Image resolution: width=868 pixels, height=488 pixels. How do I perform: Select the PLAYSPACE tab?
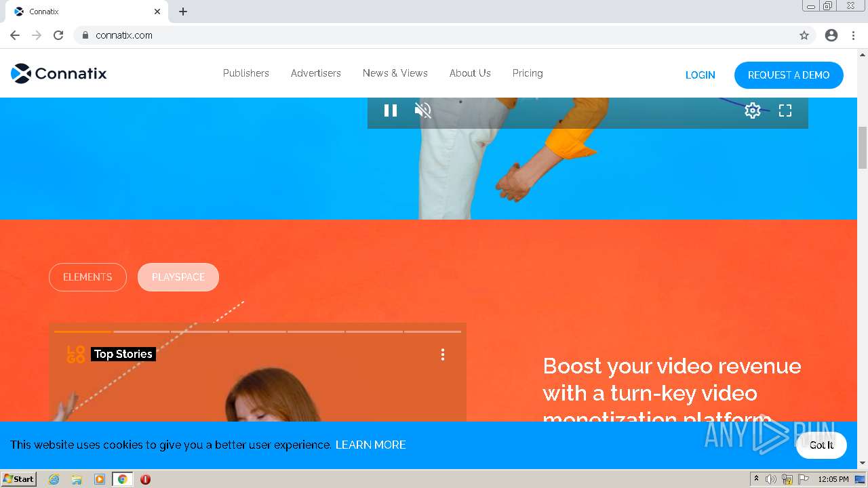click(178, 277)
